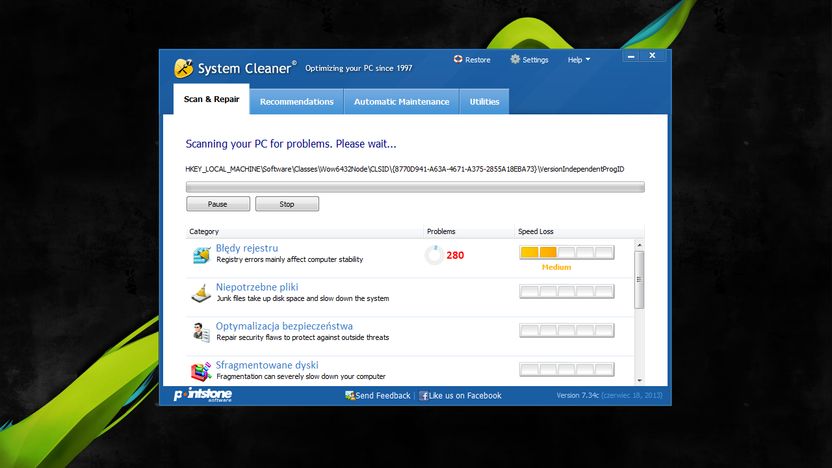The height and width of the screenshot is (468, 832).
Task: Click 'Optimizing your PC since 1997' tagline
Action: tap(359, 68)
